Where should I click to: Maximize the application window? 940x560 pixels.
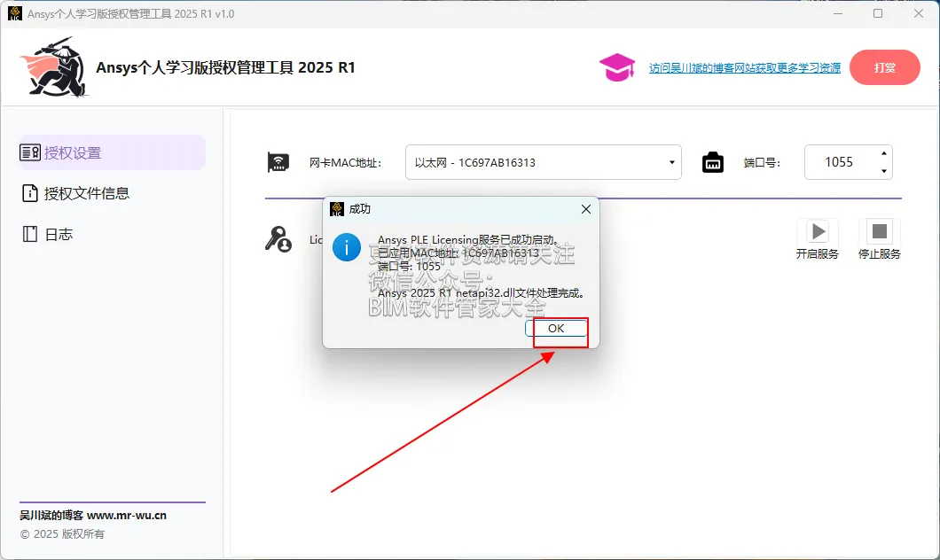[x=878, y=13]
